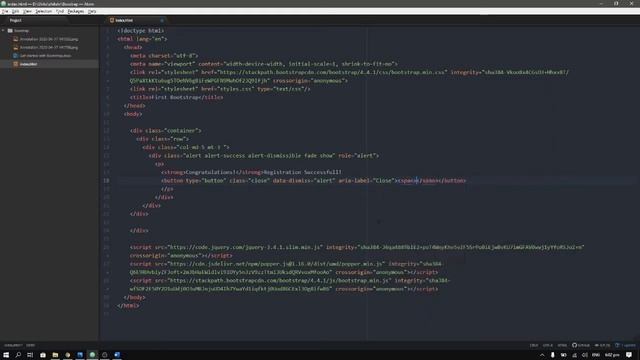Open the GitHub panel from status bar
Viewport: 640px width, 360px height.
pos(581,345)
